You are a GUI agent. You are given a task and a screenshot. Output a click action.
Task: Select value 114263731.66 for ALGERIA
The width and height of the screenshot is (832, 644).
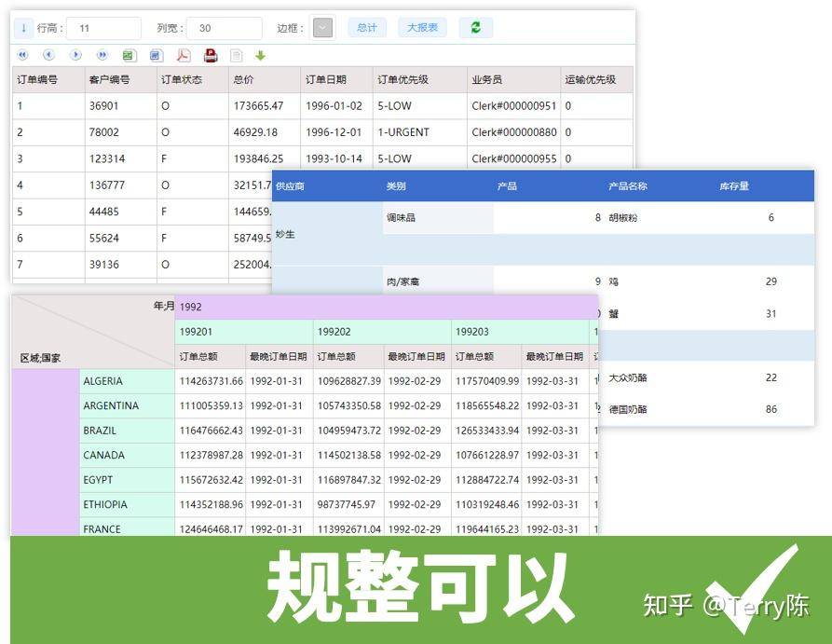[211, 381]
